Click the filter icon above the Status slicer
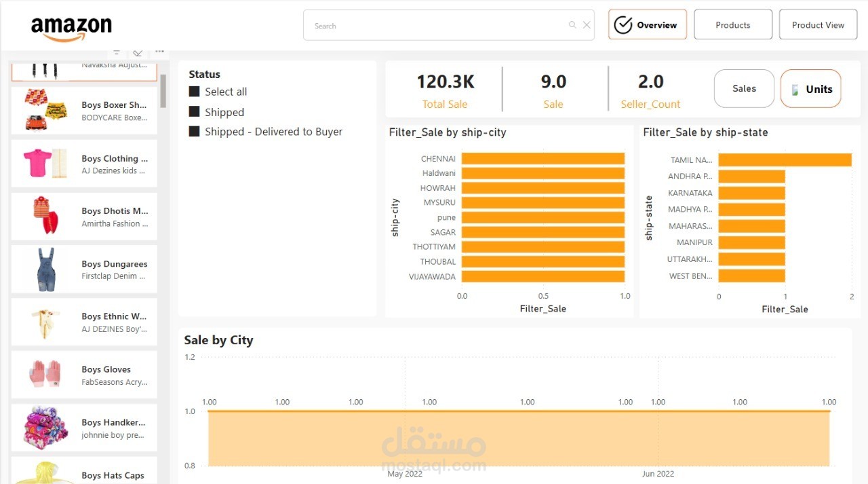Image resolution: width=868 pixels, height=484 pixels. 117,51
